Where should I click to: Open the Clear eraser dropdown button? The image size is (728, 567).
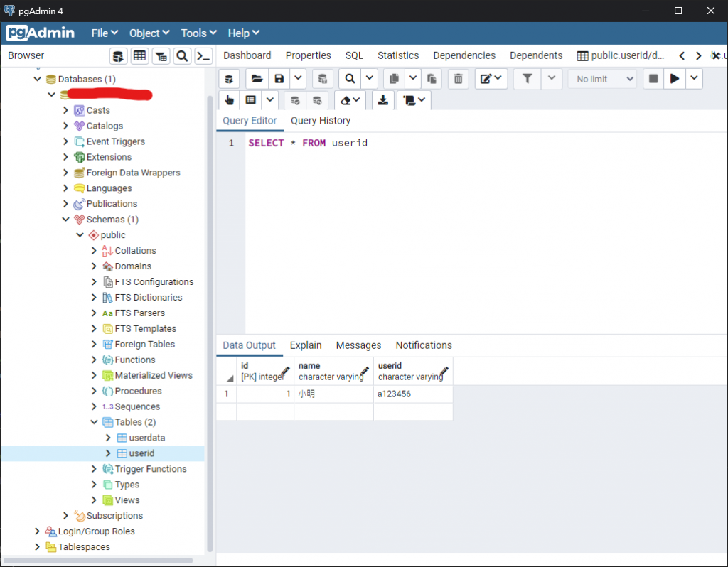pyautogui.click(x=350, y=100)
